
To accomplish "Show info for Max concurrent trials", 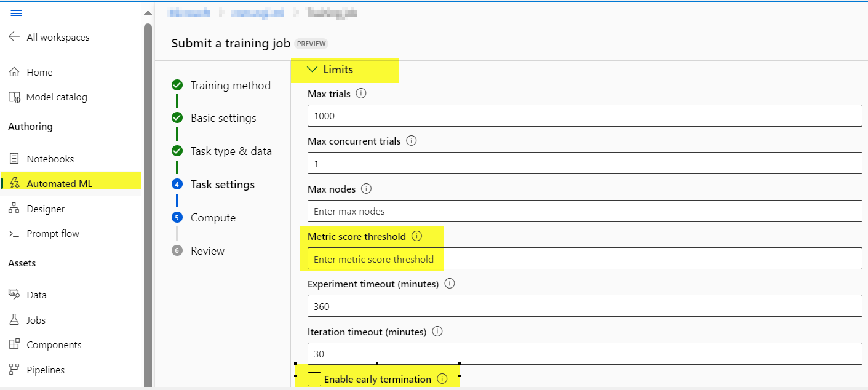I will tap(412, 141).
